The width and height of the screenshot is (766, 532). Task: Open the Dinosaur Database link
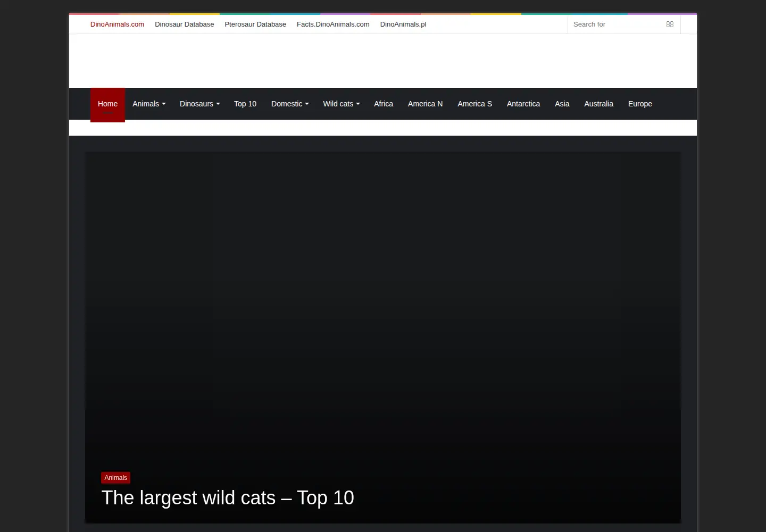pyautogui.click(x=185, y=24)
